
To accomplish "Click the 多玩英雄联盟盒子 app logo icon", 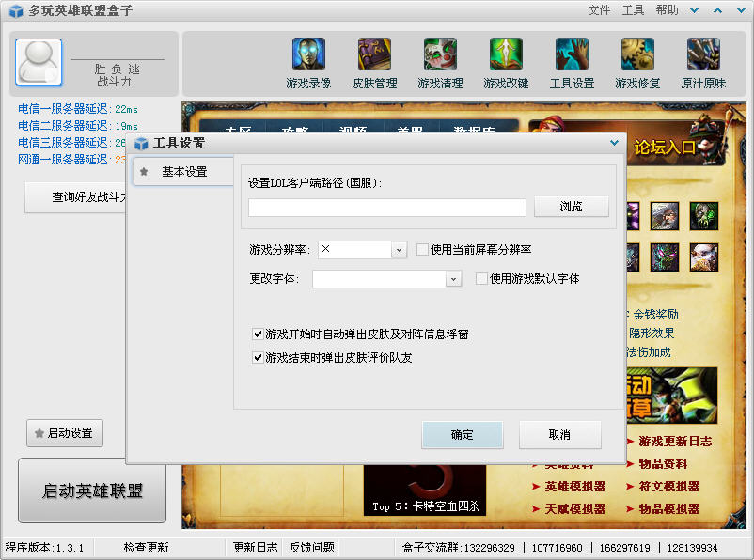I will [16, 10].
